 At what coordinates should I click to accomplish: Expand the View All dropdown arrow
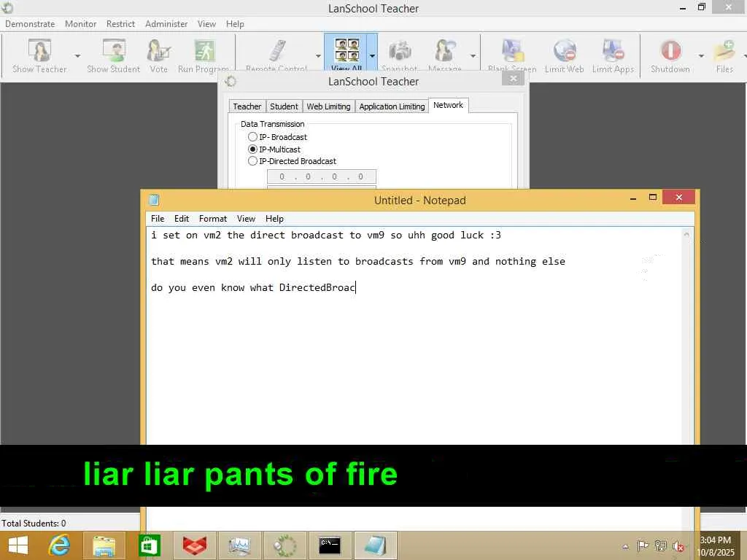(373, 55)
